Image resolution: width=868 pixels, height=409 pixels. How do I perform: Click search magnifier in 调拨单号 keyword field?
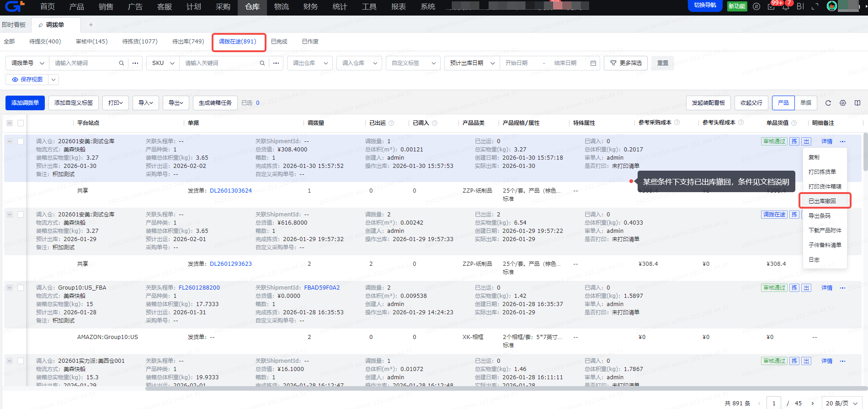[x=121, y=63]
